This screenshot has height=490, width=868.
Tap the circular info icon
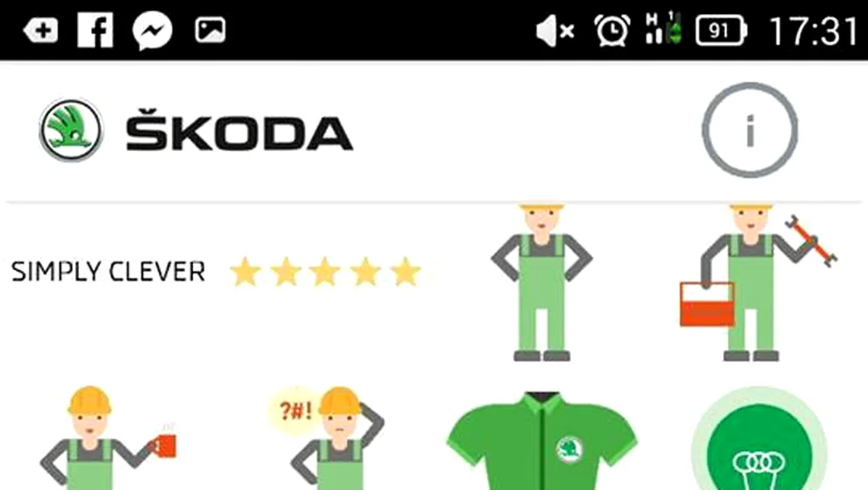[x=750, y=130]
